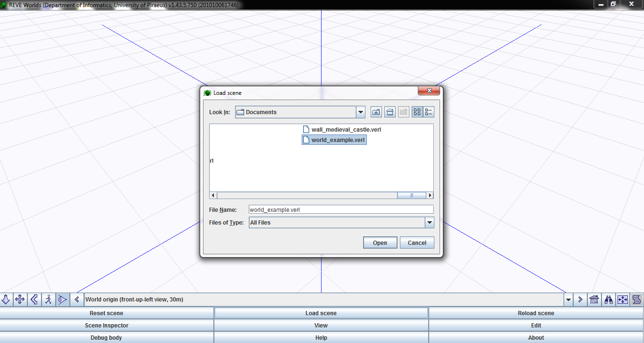Image resolution: width=644 pixels, height=343 pixels.
Task: Toggle the script scroll icon
Action: [x=637, y=299]
